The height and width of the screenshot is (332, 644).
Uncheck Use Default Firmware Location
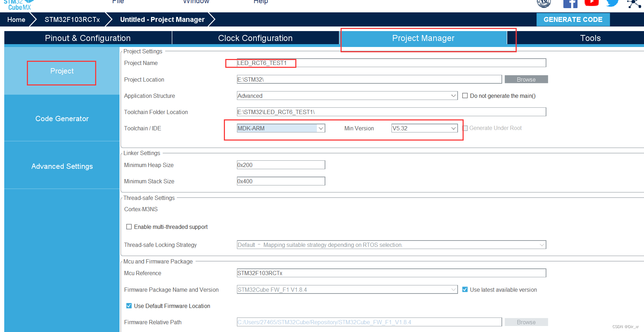129,306
